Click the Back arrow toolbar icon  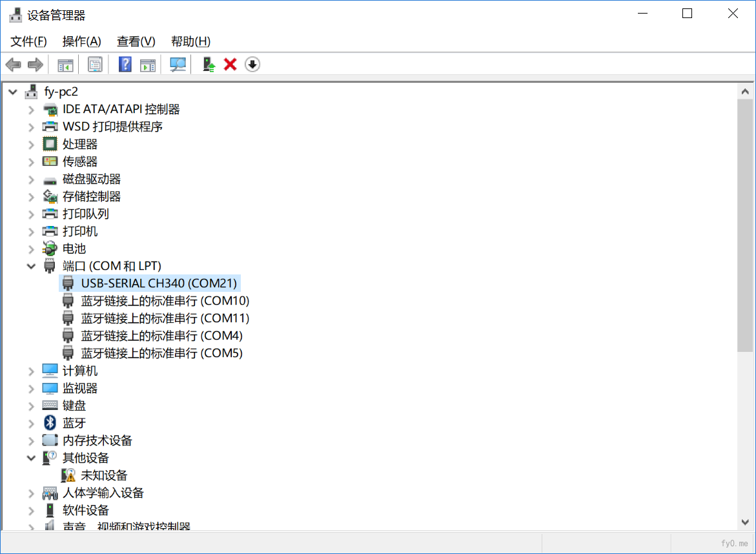click(x=13, y=64)
